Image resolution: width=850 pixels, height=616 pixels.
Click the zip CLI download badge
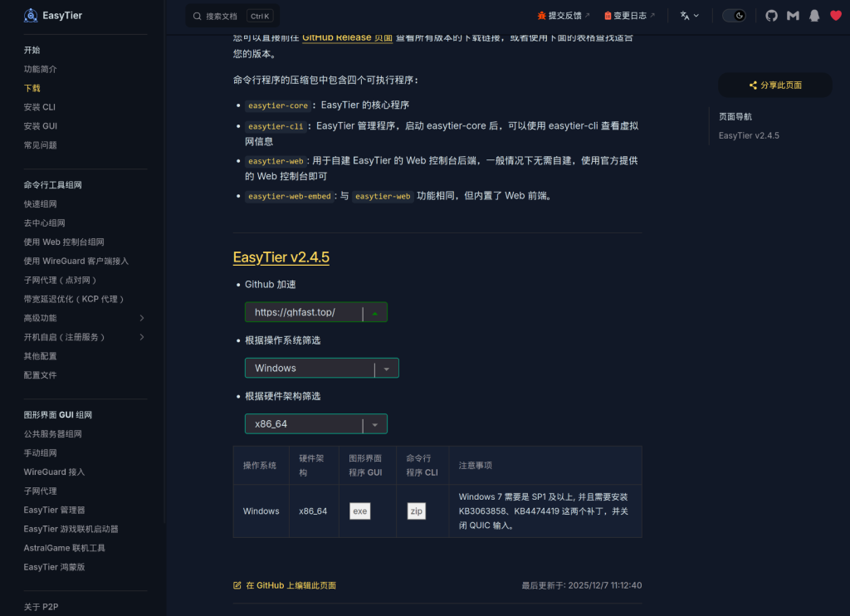417,511
